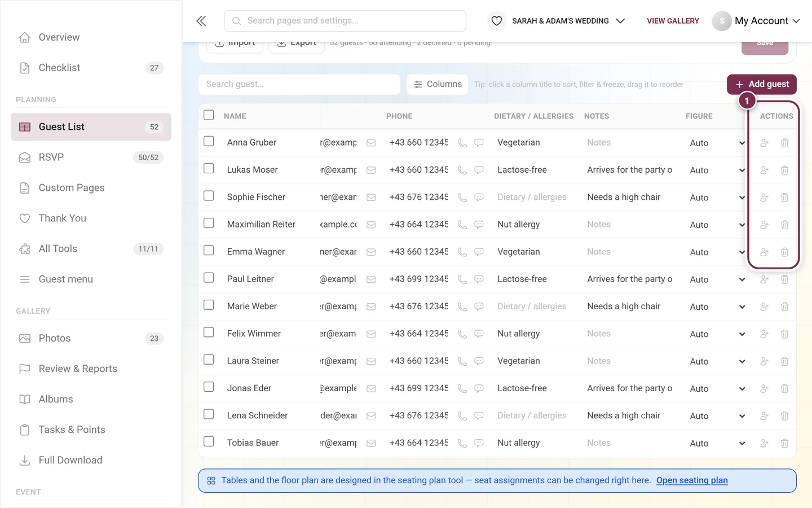
Task: Open the Overview page in the sidebar
Action: click(x=91, y=37)
